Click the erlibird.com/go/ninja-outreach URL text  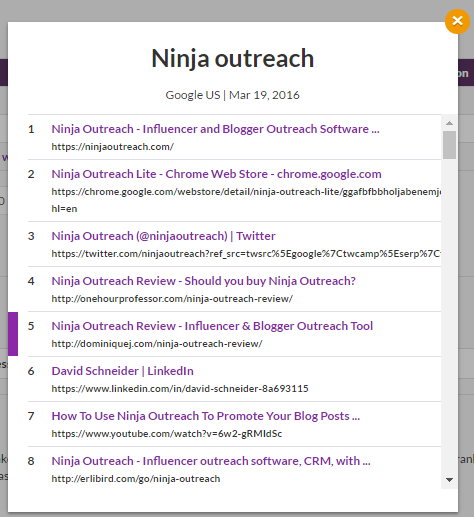point(136,479)
